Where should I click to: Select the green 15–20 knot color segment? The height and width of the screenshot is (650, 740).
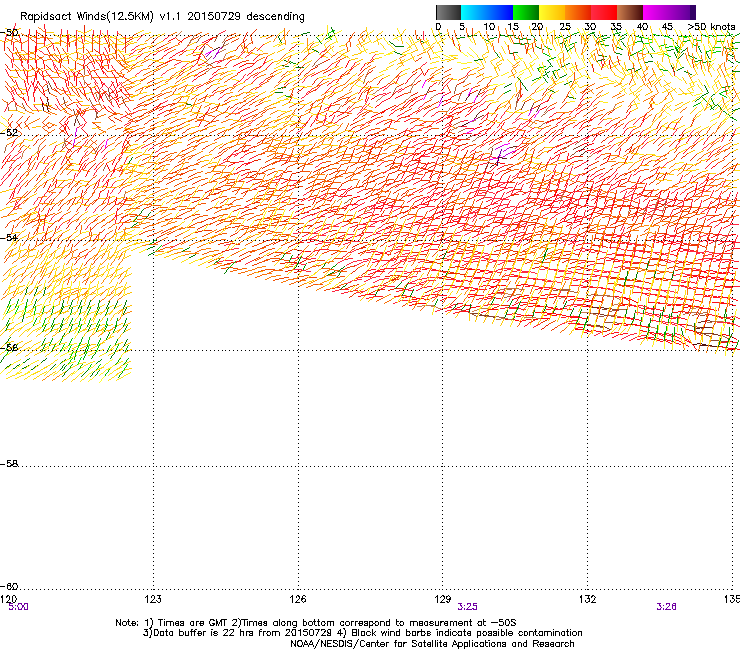(x=526, y=12)
